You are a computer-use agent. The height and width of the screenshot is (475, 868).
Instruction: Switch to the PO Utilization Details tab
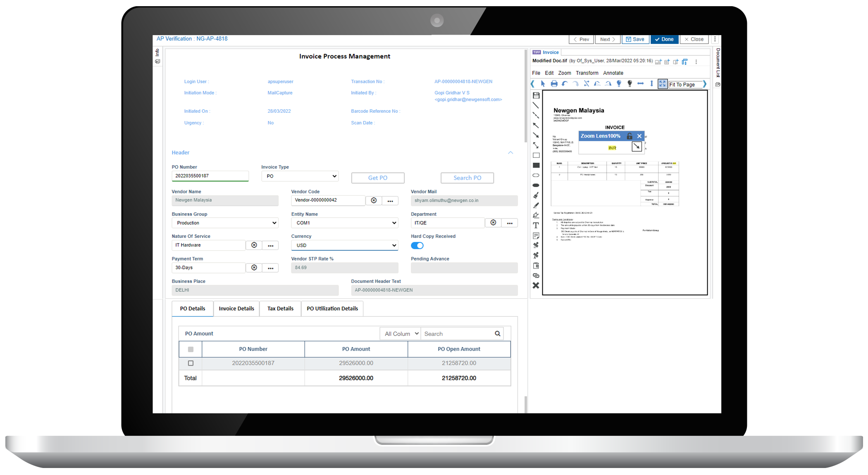pos(332,309)
